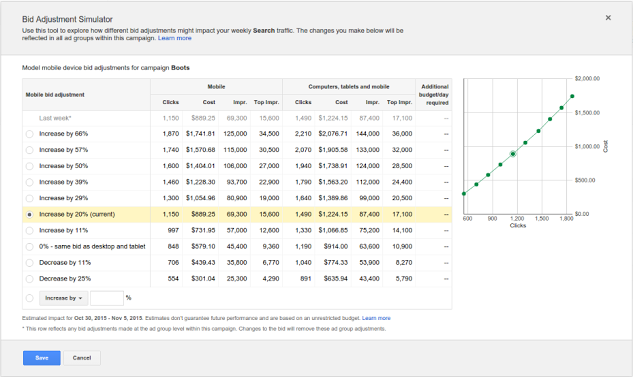
Task: Click total cost $1,563.20 cell
Action: pyautogui.click(x=333, y=182)
